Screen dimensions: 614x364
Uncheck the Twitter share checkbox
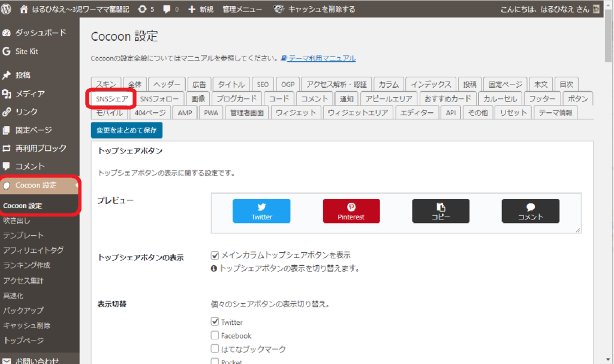pos(215,321)
